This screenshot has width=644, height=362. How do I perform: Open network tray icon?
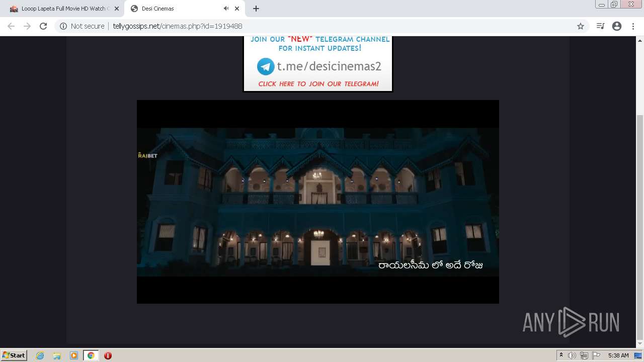point(584,355)
